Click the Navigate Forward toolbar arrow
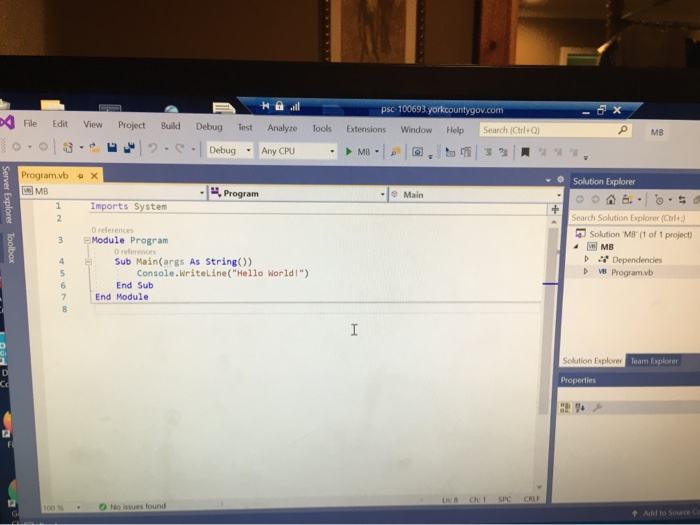 click(x=43, y=146)
